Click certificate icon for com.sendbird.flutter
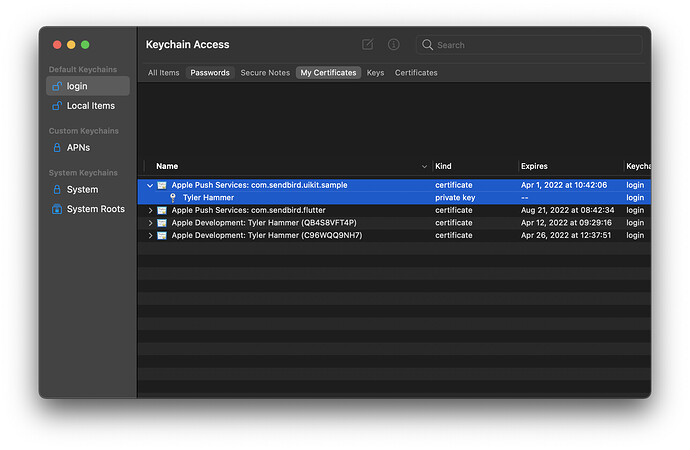Screen dimensions: 690x450 point(162,210)
